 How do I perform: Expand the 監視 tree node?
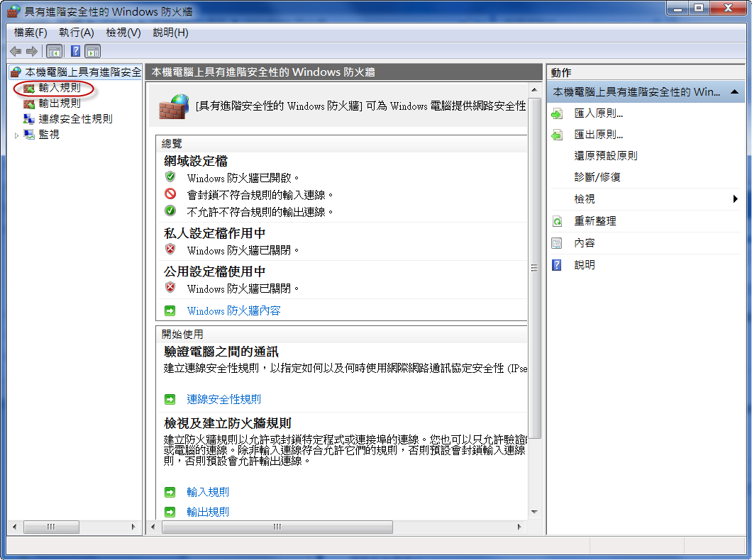(17, 135)
